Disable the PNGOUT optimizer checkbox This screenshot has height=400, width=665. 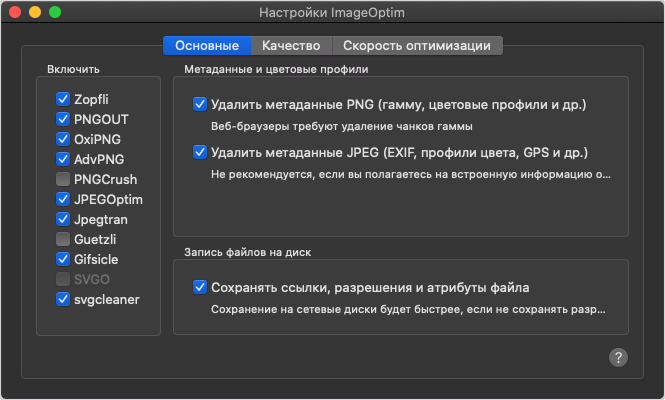click(x=63, y=119)
